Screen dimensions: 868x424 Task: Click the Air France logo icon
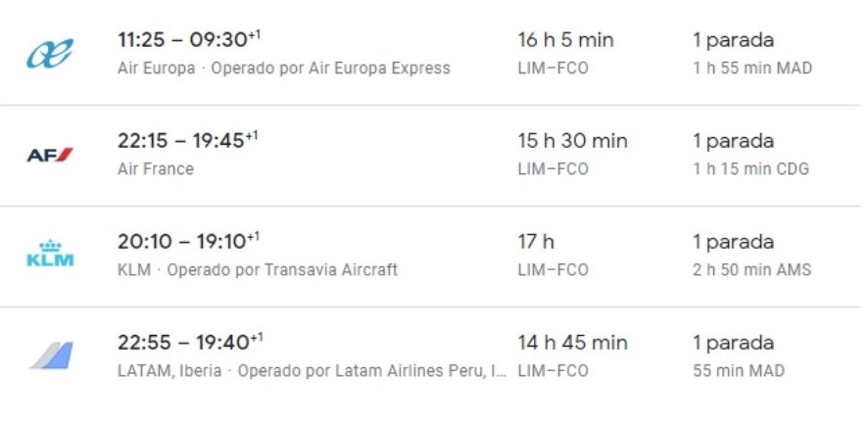click(49, 155)
